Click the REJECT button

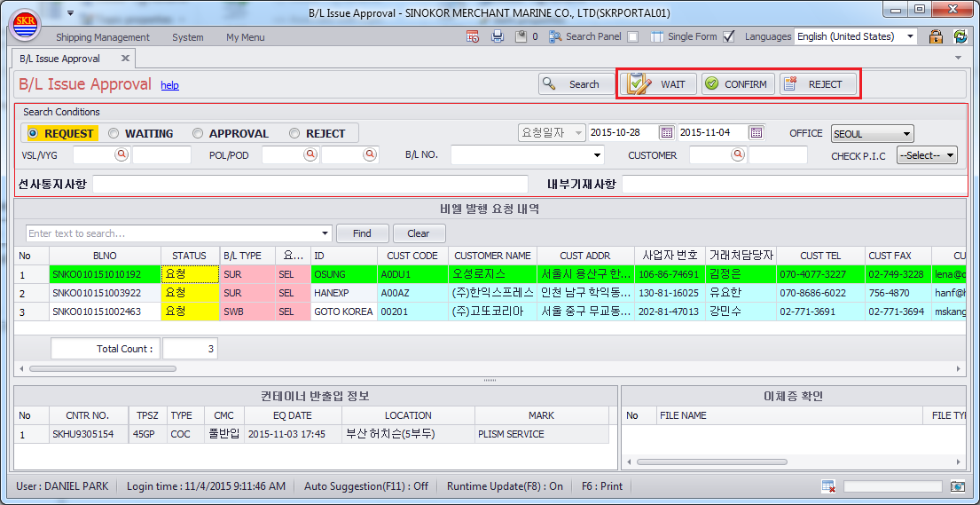click(x=818, y=83)
